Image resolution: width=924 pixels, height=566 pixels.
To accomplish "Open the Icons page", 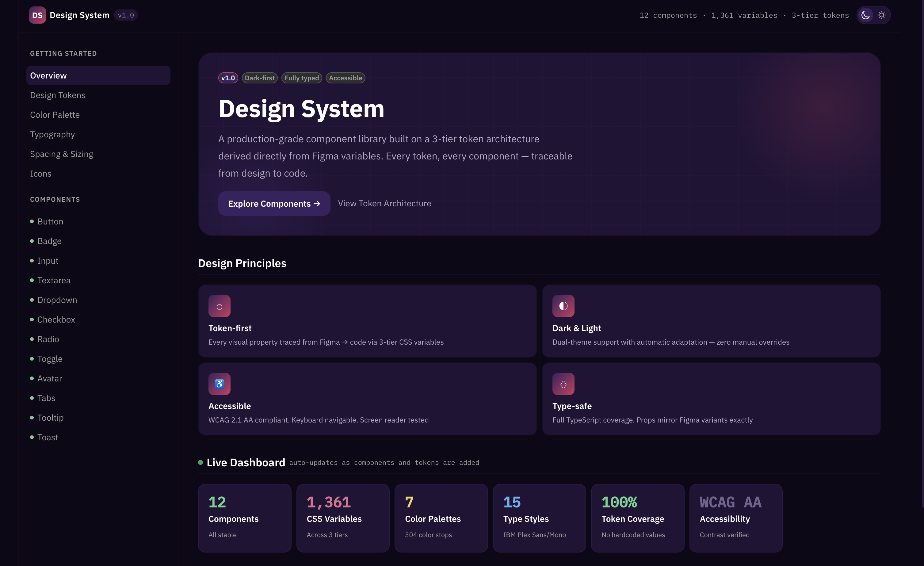I will tap(98, 174).
